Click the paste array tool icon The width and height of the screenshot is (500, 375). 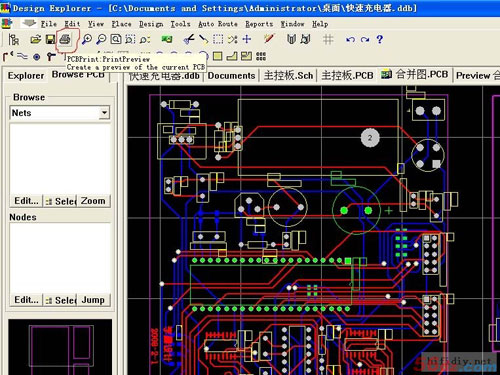pyautogui.click(x=261, y=56)
